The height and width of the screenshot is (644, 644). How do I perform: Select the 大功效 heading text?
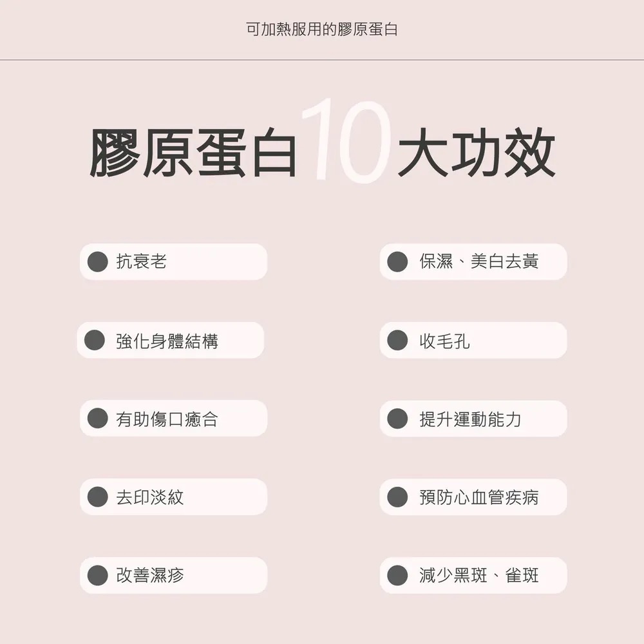pos(475,154)
